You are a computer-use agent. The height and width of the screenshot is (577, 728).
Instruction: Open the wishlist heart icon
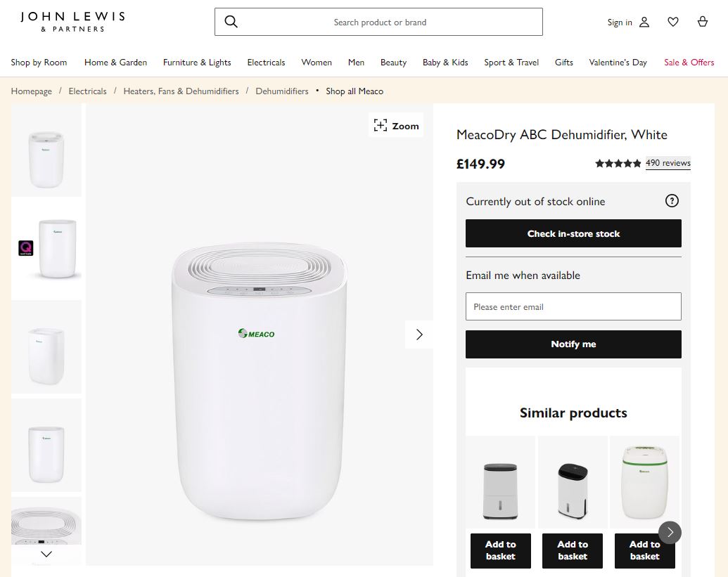[x=672, y=22]
